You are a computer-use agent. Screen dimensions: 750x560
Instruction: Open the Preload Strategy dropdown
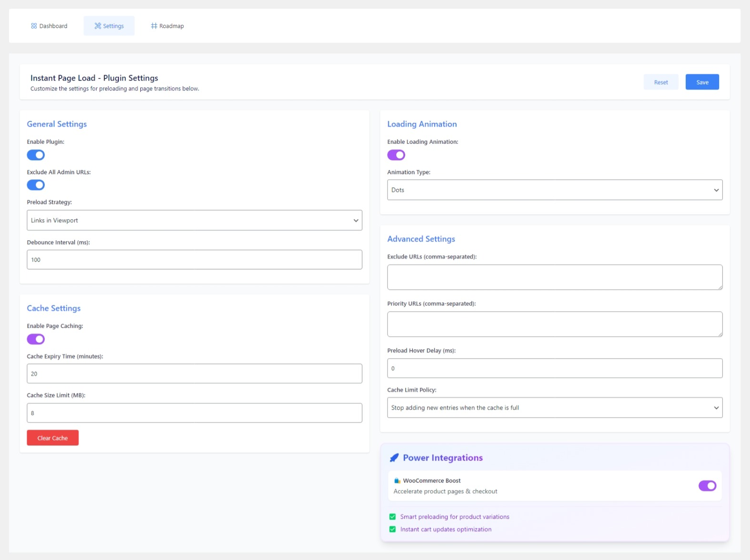coord(194,220)
